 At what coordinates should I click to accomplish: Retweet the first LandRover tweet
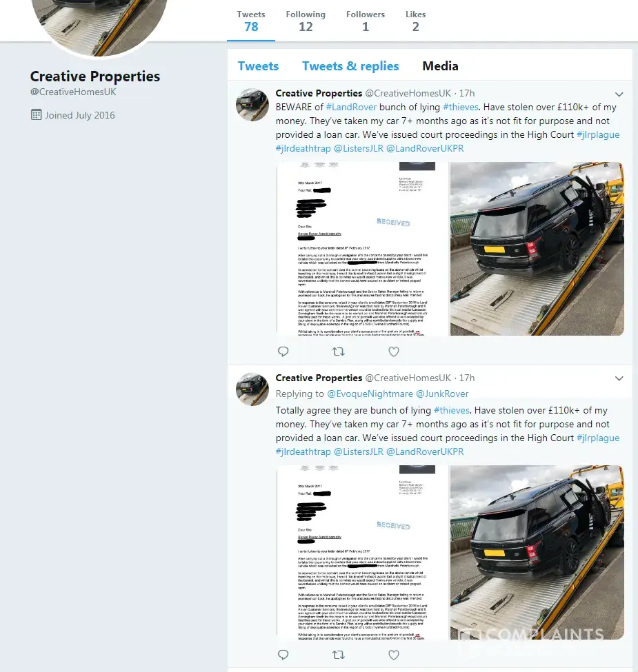pos(338,352)
